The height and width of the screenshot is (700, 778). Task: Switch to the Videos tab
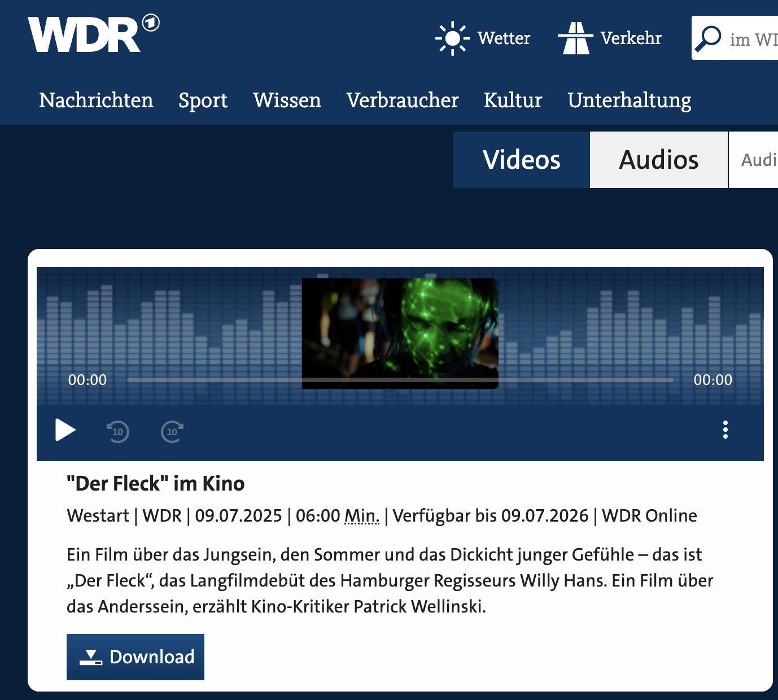pyautogui.click(x=522, y=160)
